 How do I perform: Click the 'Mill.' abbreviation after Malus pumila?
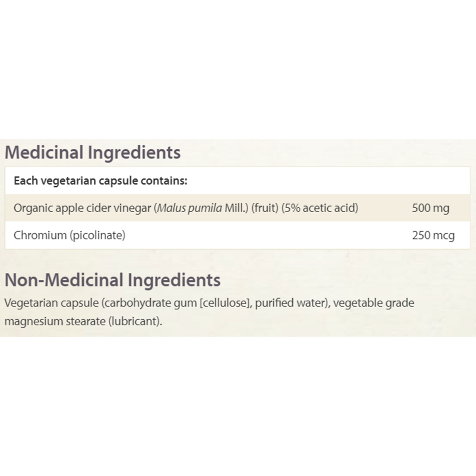click(236, 208)
